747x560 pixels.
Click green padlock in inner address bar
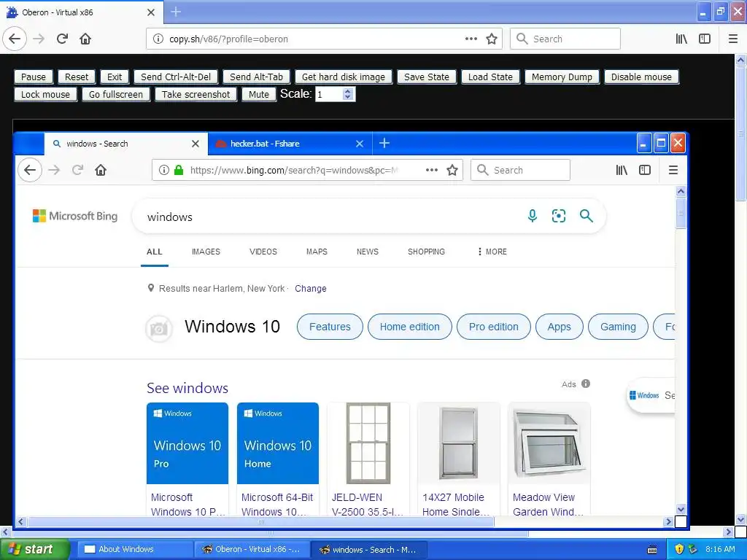tap(179, 170)
